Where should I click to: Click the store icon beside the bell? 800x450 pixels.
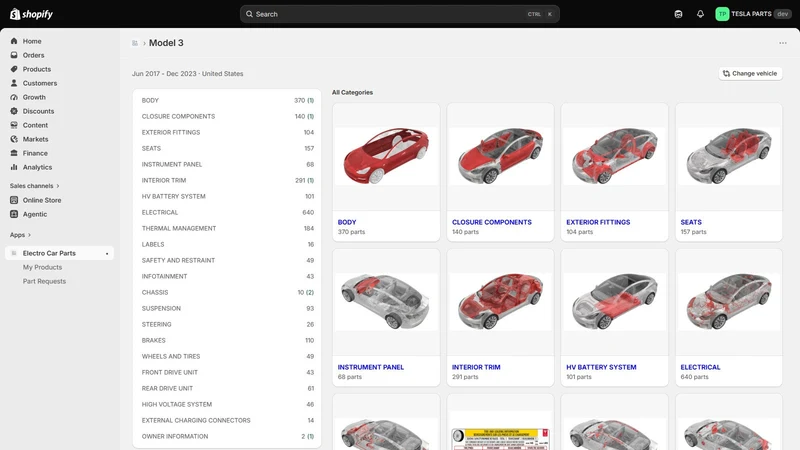coord(678,14)
